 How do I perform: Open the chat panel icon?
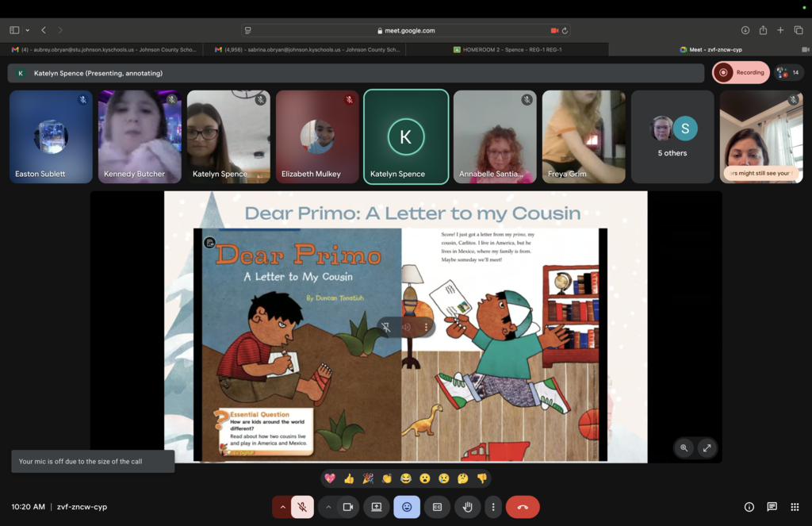pyautogui.click(x=772, y=507)
